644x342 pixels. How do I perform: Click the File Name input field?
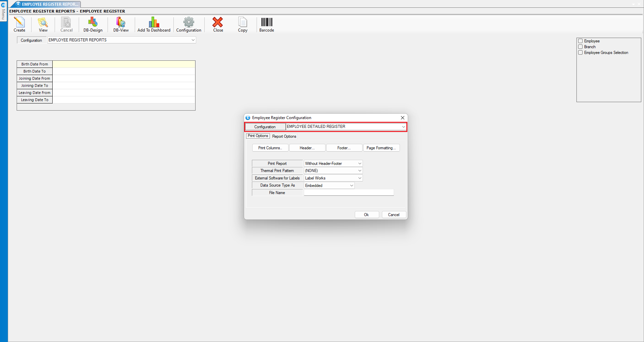(349, 193)
